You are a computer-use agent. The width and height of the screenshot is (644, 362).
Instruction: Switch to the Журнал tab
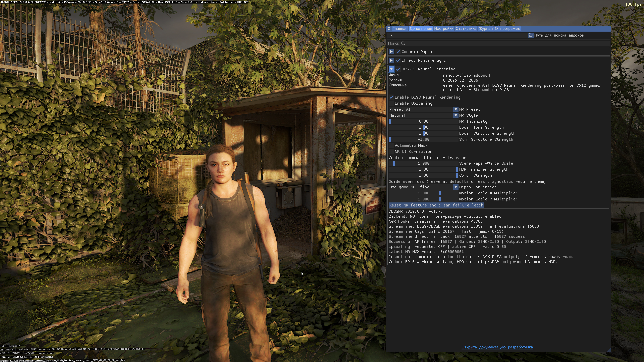[x=485, y=29]
